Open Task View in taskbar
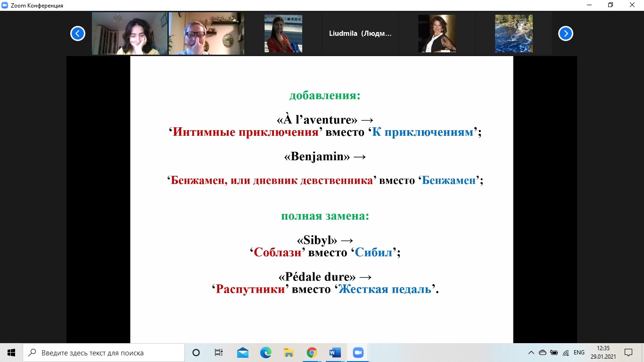This screenshot has width=644, height=362. [219, 353]
